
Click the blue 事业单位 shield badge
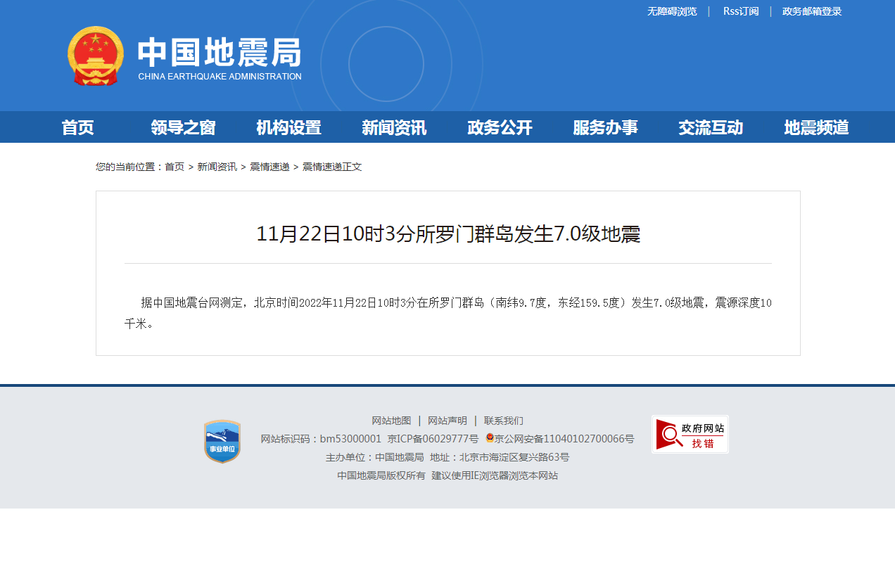click(x=222, y=442)
